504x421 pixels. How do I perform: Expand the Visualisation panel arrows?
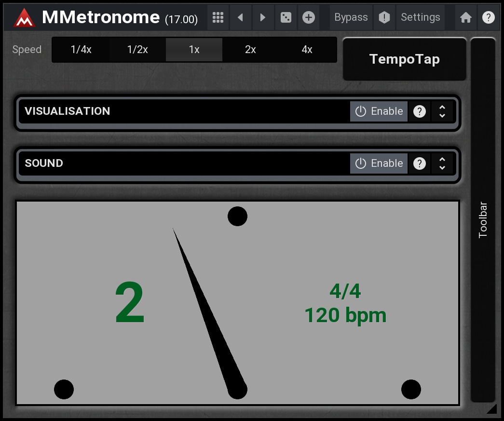point(442,111)
